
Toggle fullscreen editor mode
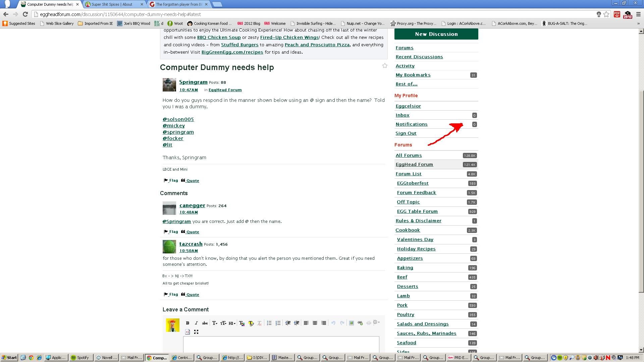196,332
